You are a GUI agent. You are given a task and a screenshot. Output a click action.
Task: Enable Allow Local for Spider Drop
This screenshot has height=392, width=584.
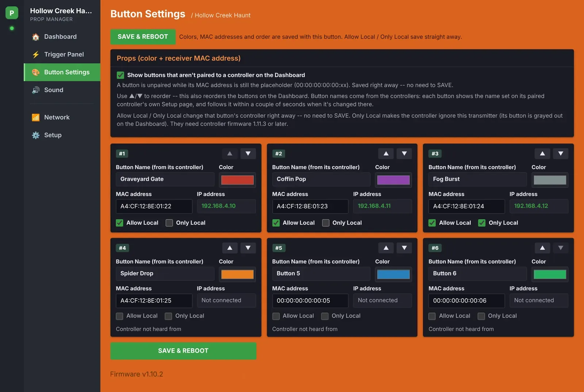pos(120,316)
